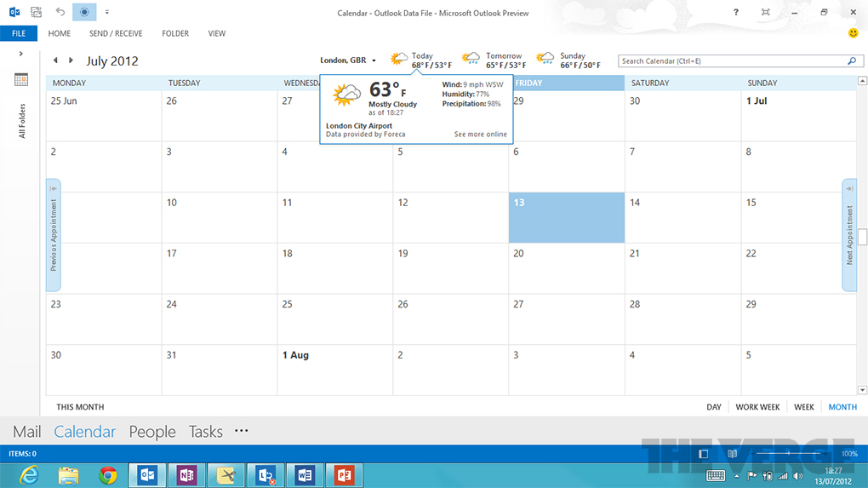Click the FRIDAY column header
The width and height of the screenshot is (868, 488).
tap(566, 83)
